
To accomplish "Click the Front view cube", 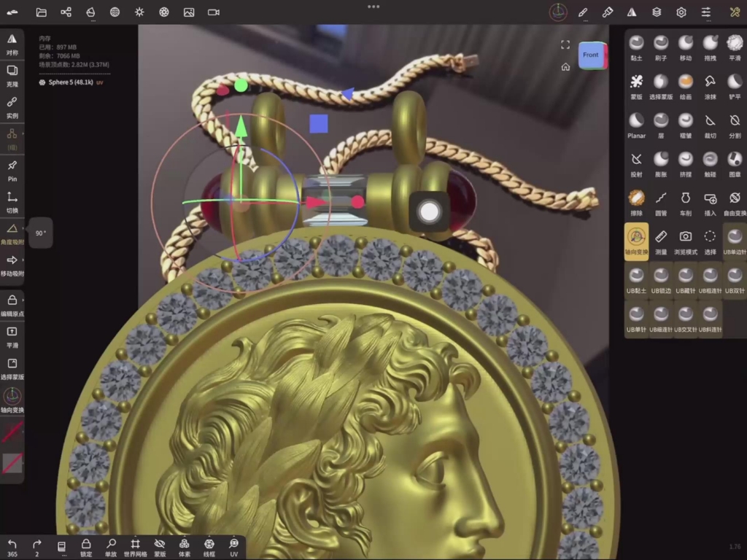I will 592,55.
